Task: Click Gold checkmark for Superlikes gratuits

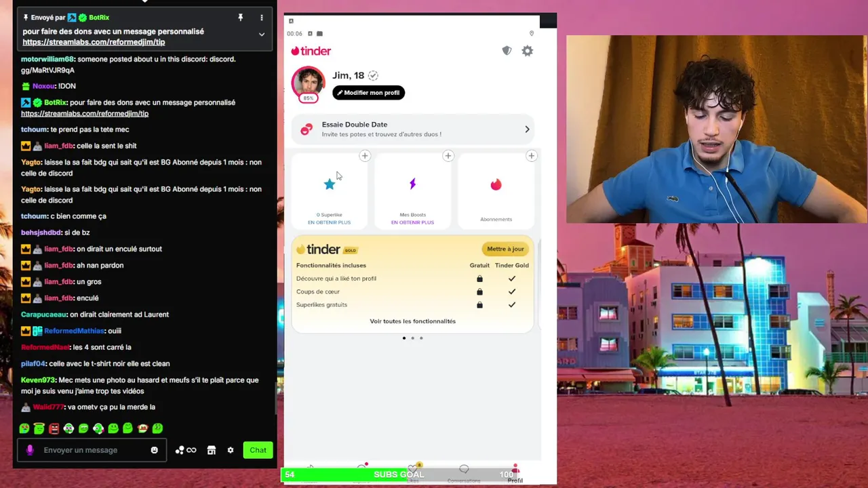Action: coord(512,305)
